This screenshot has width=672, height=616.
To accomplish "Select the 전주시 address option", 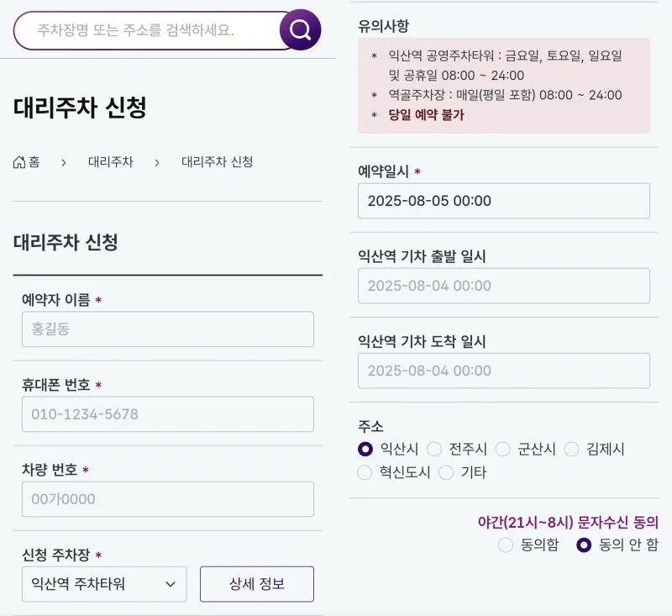I will click(x=434, y=450).
